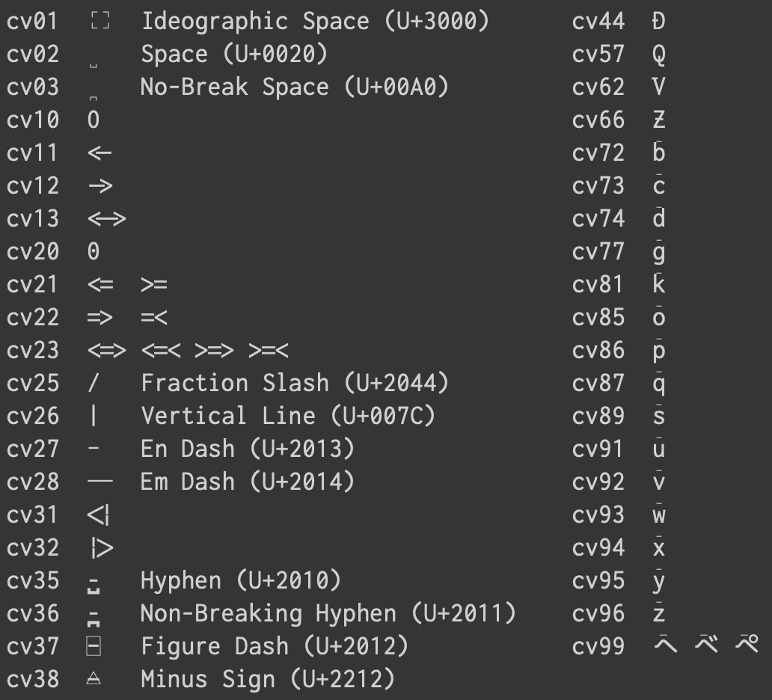The width and height of the screenshot is (772, 700).
Task: Select the Vertical Line (U+007C) description
Action: 288,416
